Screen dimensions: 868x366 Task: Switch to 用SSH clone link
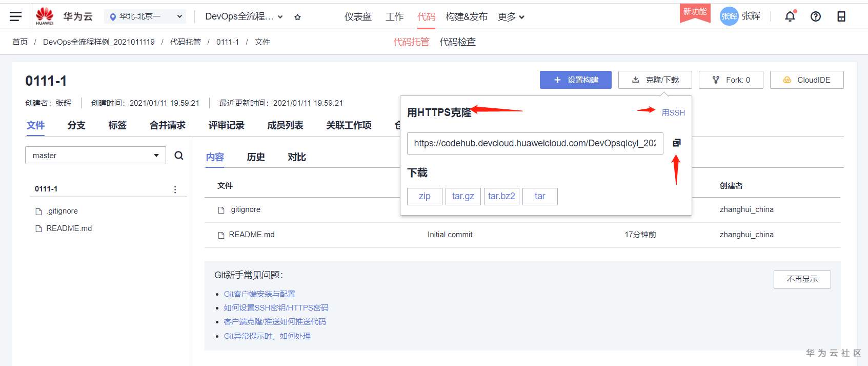click(x=673, y=113)
